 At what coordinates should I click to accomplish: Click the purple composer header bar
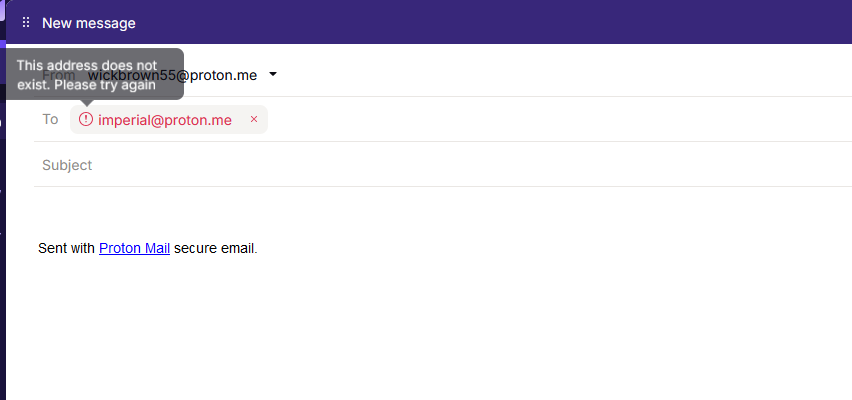pyautogui.click(x=489, y=22)
